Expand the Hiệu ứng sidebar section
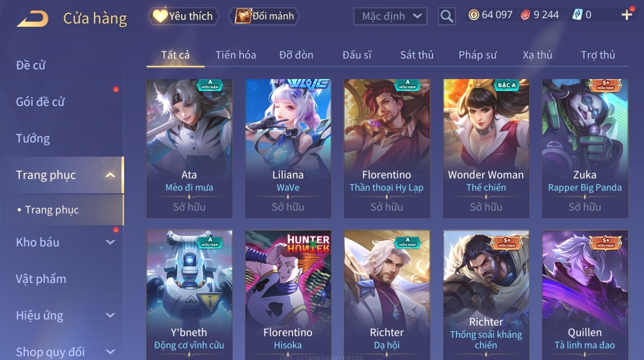Viewport: 644px width, 360px height. [110, 315]
